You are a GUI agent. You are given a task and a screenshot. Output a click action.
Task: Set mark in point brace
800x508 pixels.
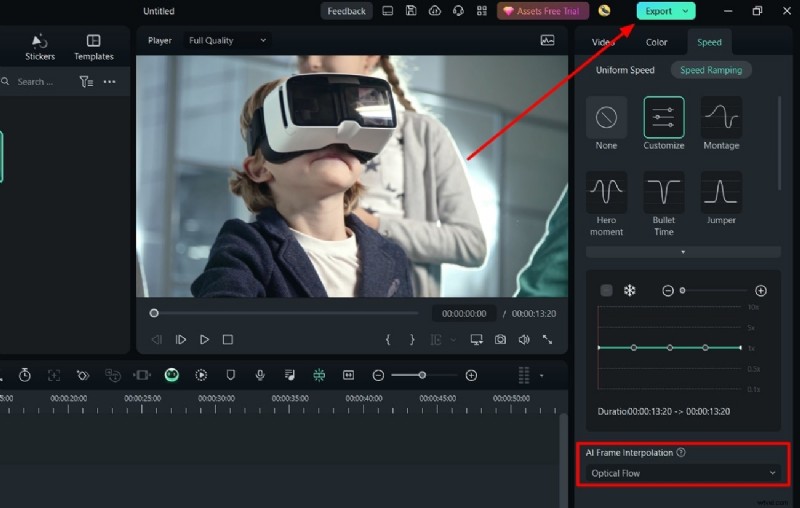click(388, 340)
